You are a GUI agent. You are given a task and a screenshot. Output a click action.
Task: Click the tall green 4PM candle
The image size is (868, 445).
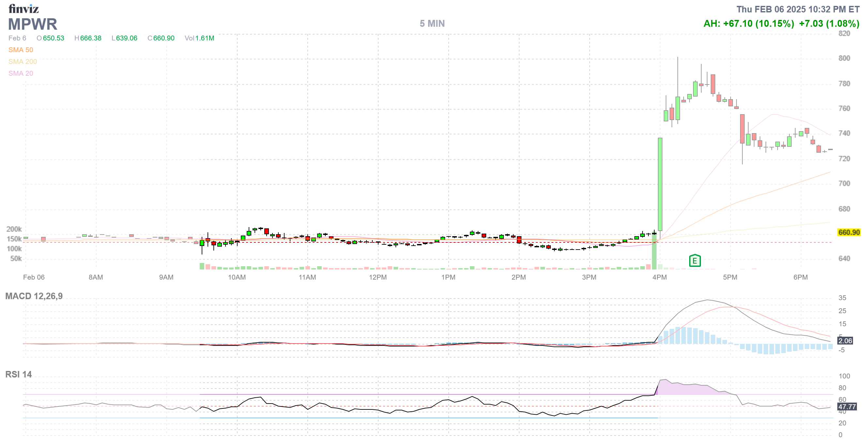660,184
